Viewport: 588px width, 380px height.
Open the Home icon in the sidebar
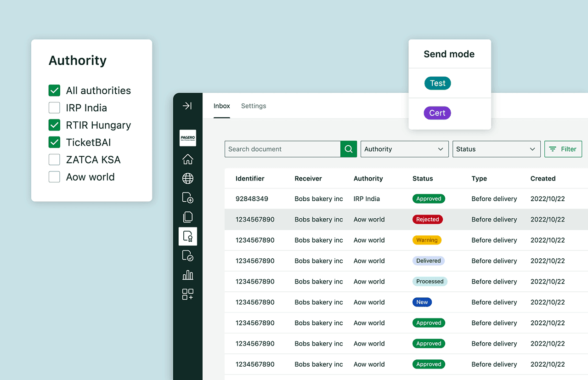(x=187, y=159)
